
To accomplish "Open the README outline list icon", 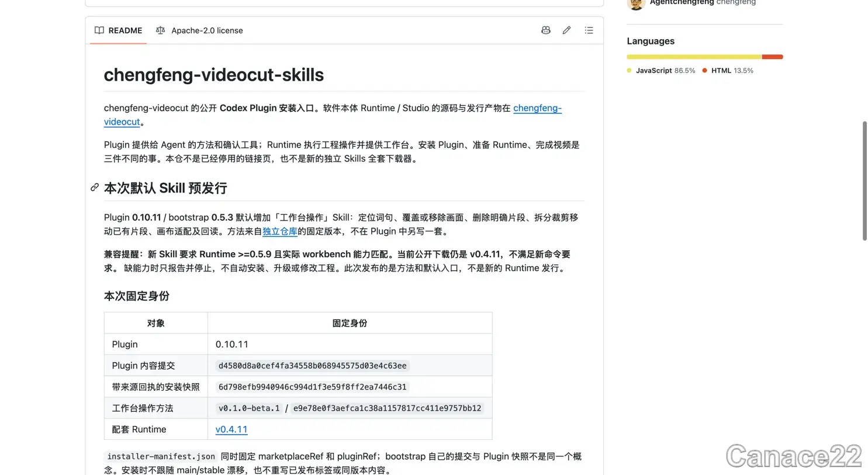I will tap(589, 30).
